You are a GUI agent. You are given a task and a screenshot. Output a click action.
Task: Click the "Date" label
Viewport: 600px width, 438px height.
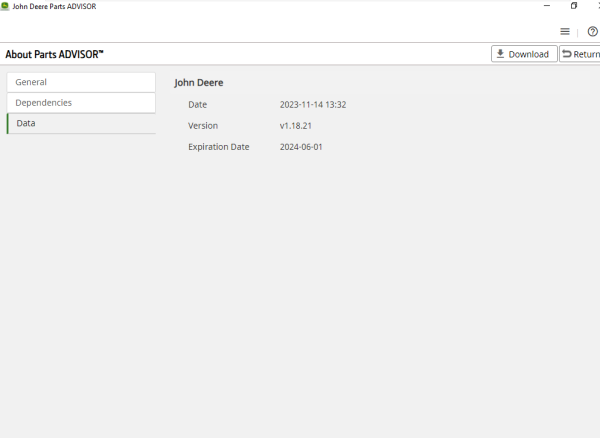[x=197, y=105]
